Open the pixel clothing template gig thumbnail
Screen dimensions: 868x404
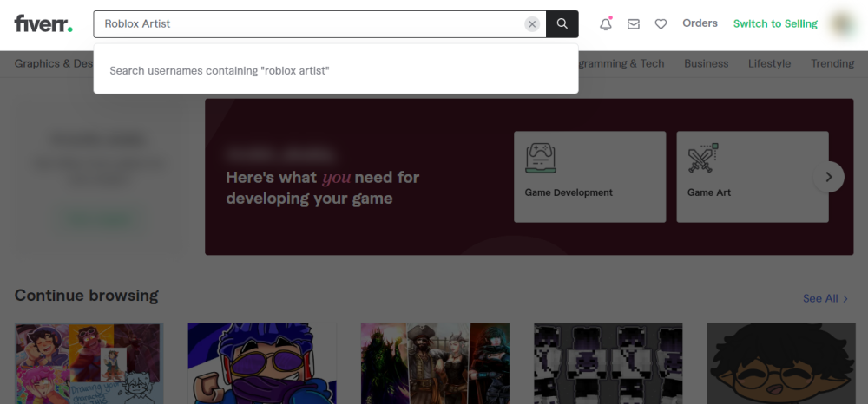pos(608,363)
